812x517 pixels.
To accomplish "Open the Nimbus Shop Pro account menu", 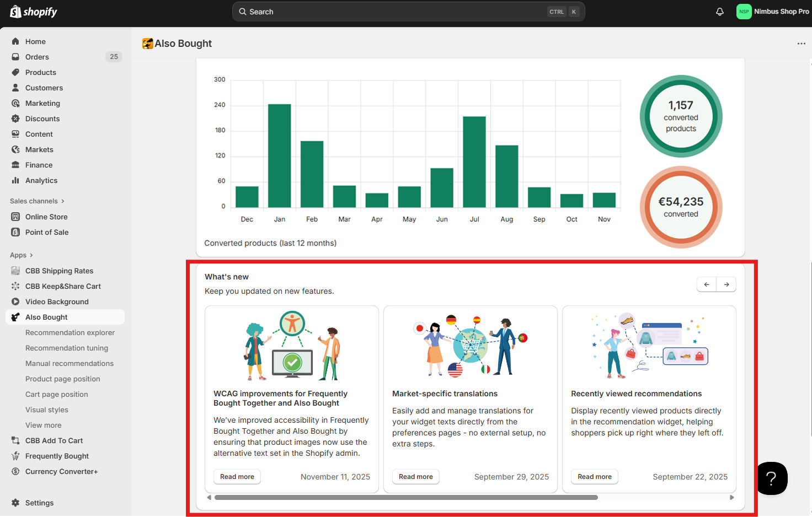I will click(773, 12).
